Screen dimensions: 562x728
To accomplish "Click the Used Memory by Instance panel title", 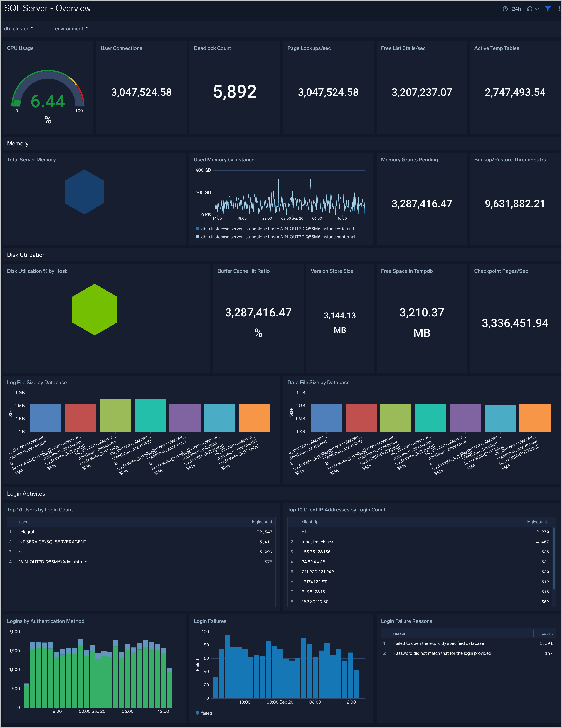I will [x=224, y=160].
